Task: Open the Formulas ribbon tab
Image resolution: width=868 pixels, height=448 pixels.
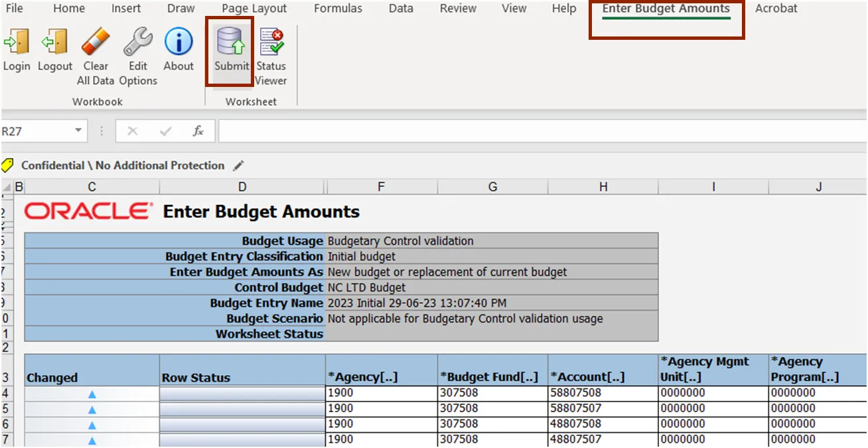Action: 338,9
